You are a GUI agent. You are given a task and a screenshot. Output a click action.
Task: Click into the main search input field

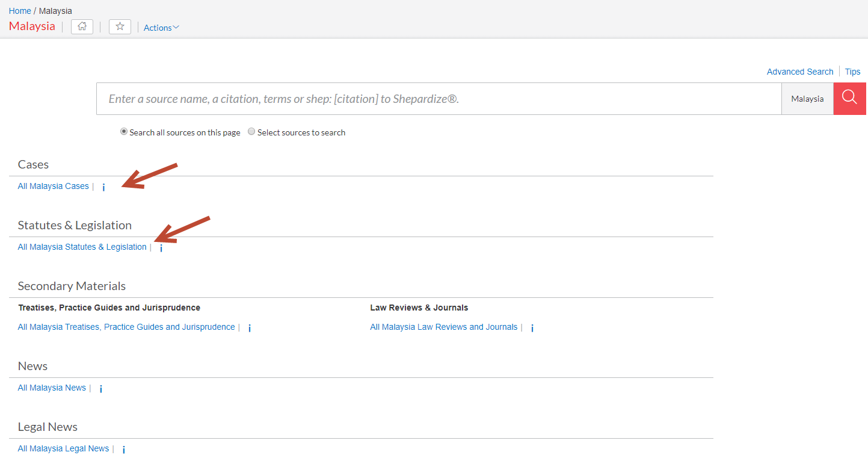tap(439, 99)
